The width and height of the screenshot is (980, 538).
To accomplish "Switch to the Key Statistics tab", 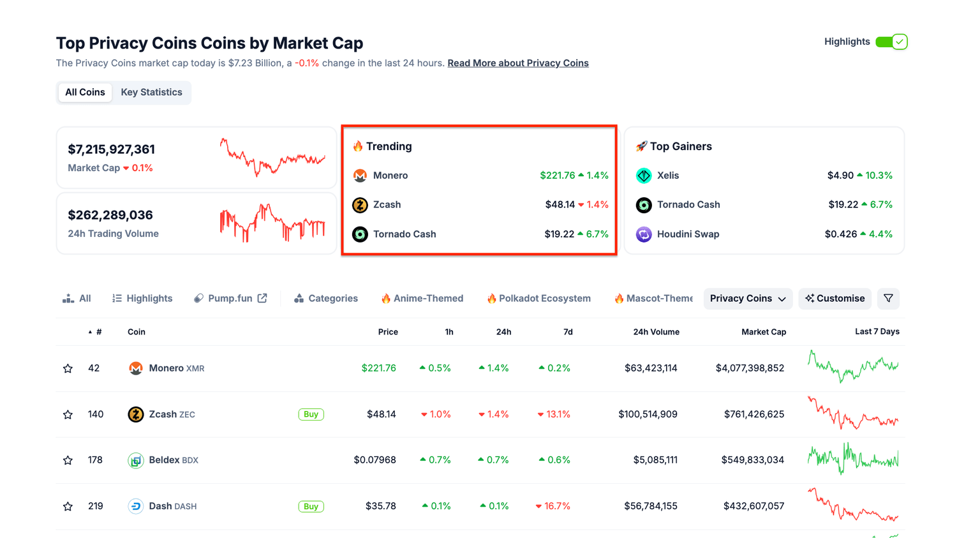I will (151, 93).
